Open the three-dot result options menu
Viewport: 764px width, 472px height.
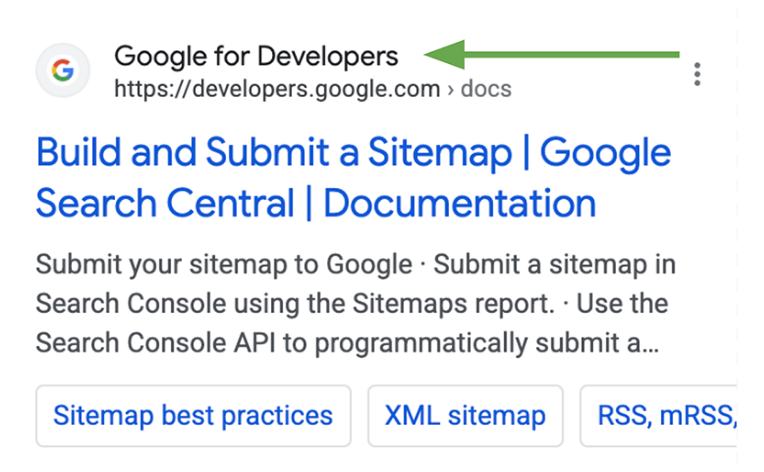tap(697, 74)
